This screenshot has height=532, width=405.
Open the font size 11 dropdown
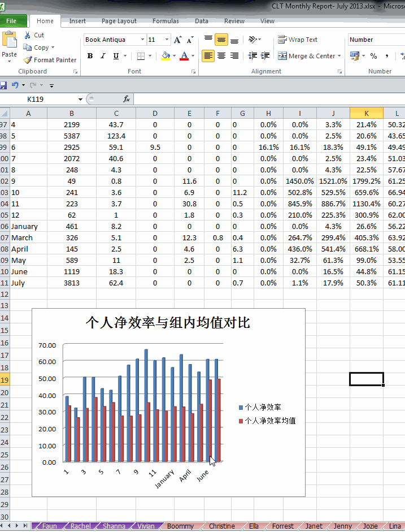pos(167,40)
